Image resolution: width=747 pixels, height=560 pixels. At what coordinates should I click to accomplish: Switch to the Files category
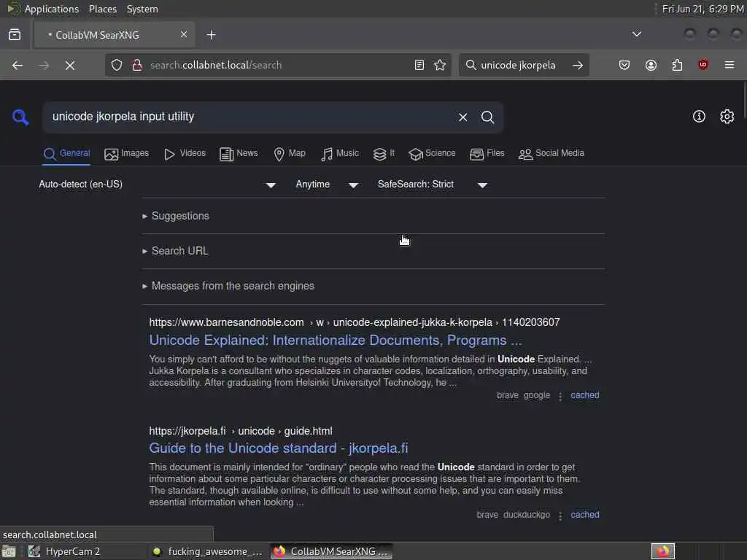pyautogui.click(x=487, y=154)
